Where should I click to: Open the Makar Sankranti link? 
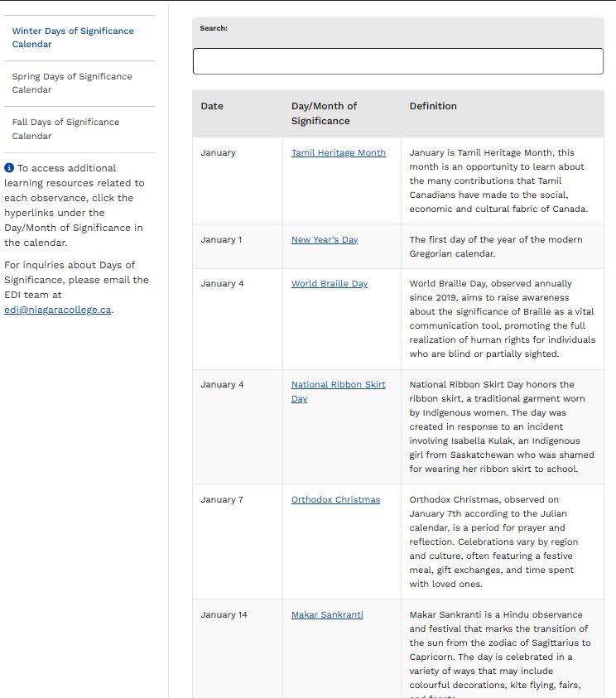click(x=327, y=615)
